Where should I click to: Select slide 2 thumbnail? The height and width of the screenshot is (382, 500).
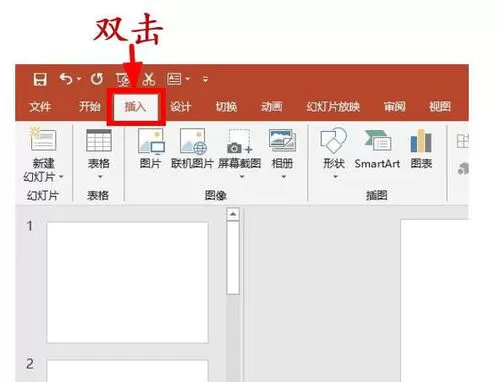coord(128,371)
